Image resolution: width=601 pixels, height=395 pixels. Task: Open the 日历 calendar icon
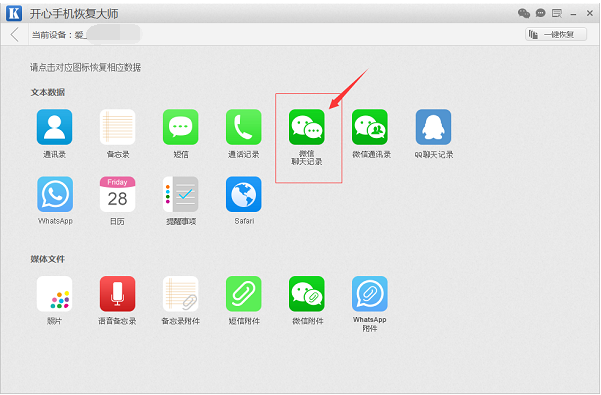[x=117, y=194]
